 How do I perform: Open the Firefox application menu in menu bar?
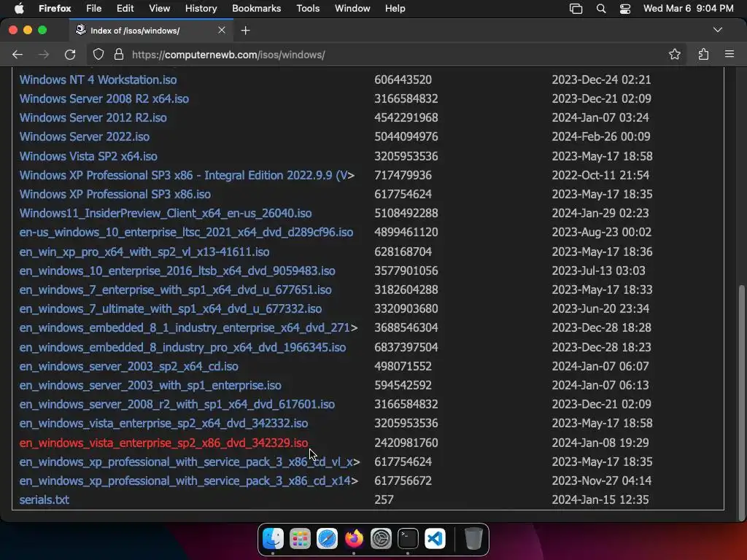(55, 8)
